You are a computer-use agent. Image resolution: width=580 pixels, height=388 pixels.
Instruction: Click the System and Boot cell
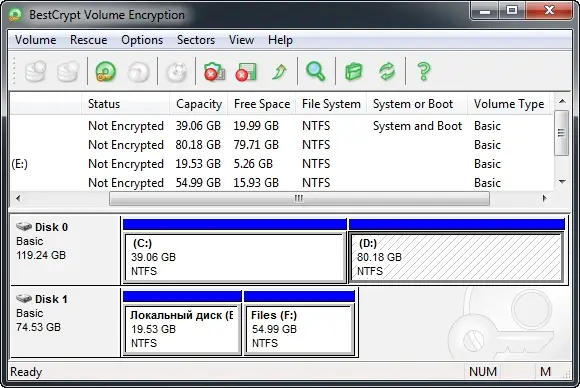pos(417,126)
